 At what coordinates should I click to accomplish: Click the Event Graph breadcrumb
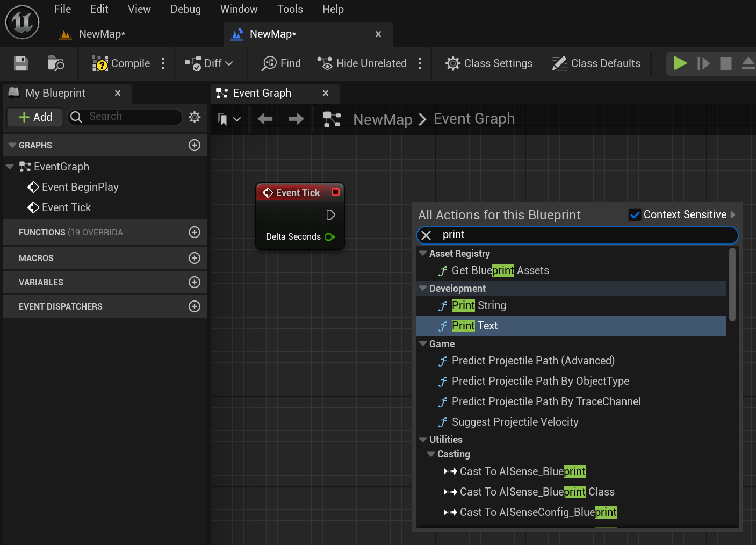[474, 119]
